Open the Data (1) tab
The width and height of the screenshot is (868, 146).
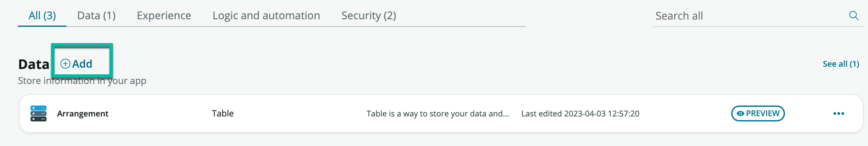[96, 16]
